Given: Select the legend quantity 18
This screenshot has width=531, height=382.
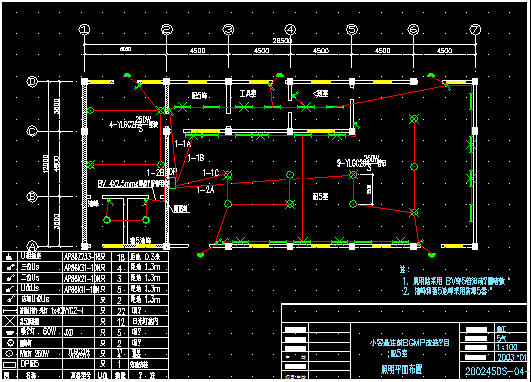Looking at the screenshot, I should click(x=121, y=257).
